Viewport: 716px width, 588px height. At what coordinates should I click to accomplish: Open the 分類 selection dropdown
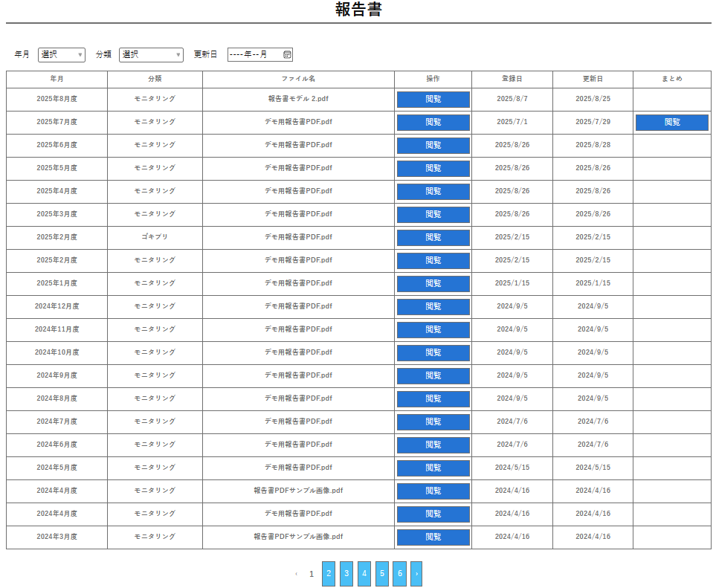(151, 54)
